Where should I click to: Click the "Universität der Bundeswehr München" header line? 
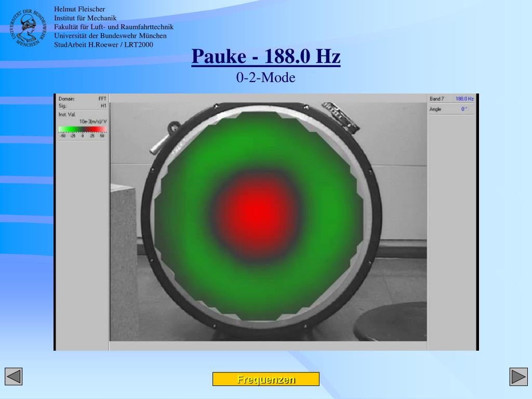[x=110, y=36]
